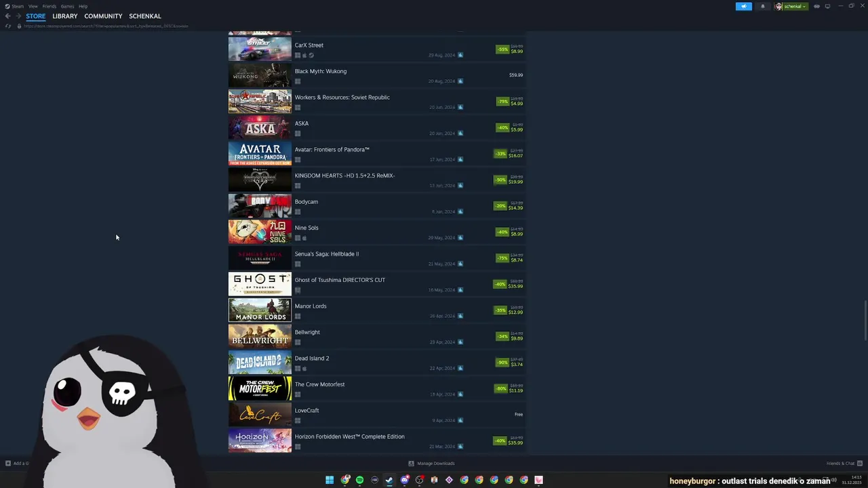Open the Games menu
The width and height of the screenshot is (868, 488).
pos(67,6)
